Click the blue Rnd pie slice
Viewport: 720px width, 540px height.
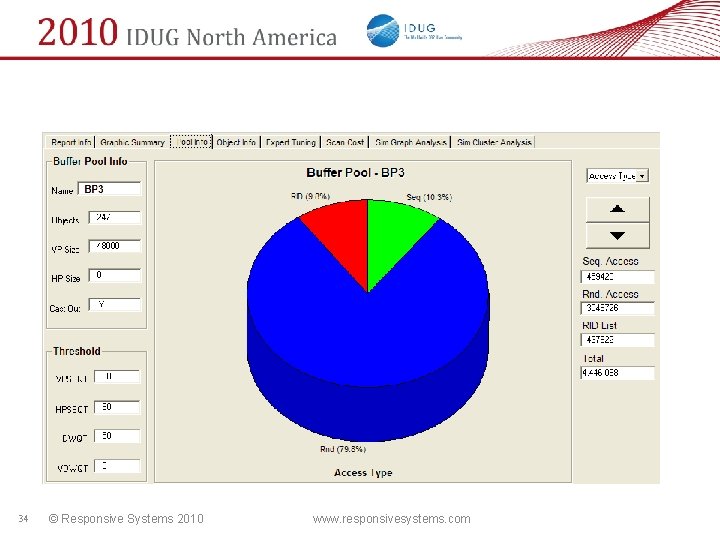click(x=367, y=349)
